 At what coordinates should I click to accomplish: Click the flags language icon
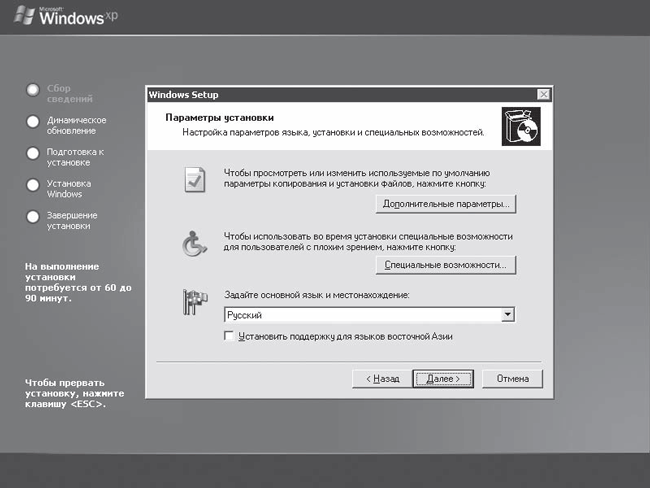[x=195, y=302]
